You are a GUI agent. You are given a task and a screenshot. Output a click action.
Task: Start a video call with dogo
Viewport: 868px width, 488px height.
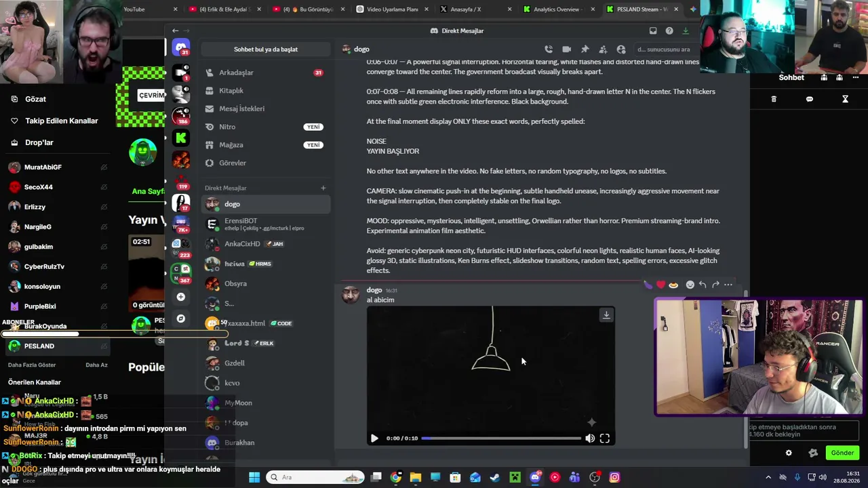click(x=566, y=49)
